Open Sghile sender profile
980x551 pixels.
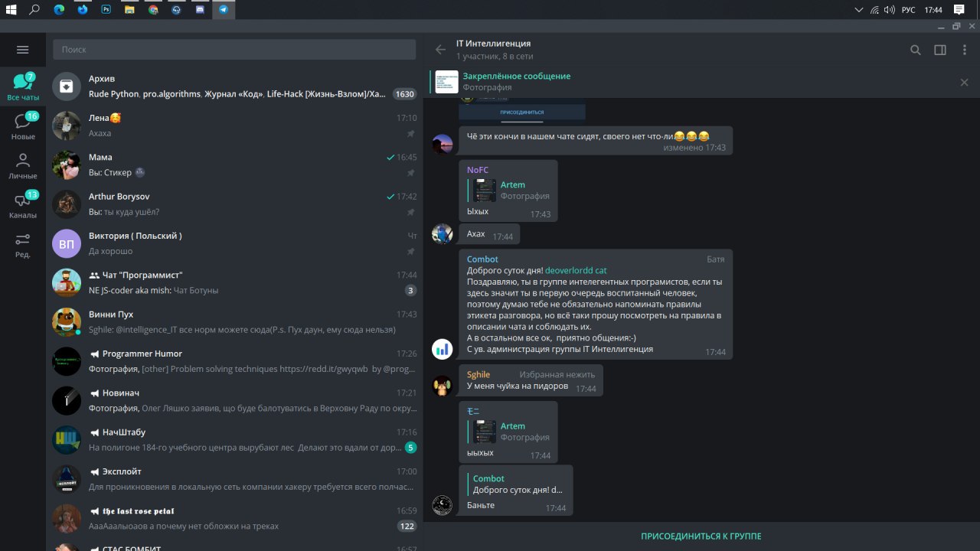click(x=479, y=374)
